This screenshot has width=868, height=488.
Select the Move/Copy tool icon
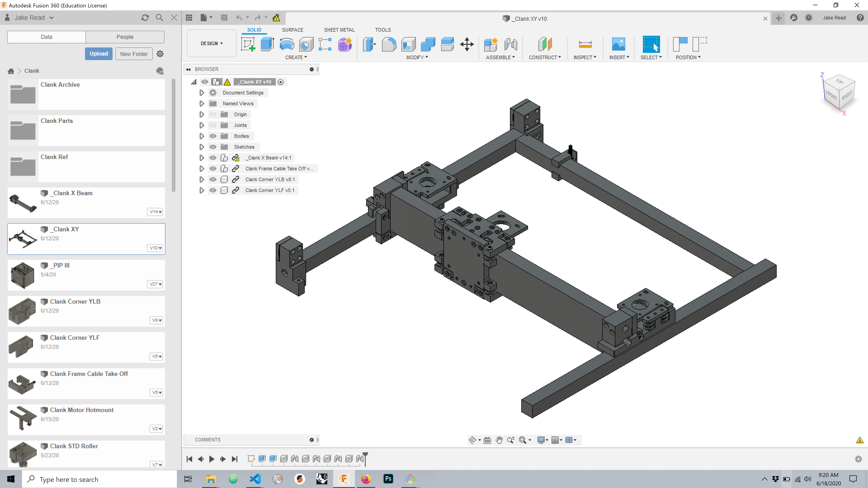tap(467, 44)
